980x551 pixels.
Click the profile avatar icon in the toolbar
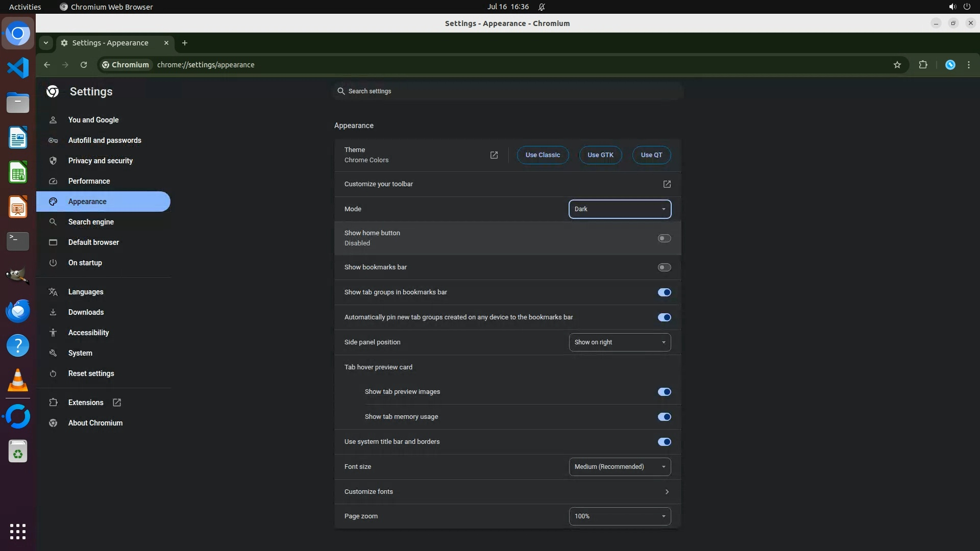[950, 65]
